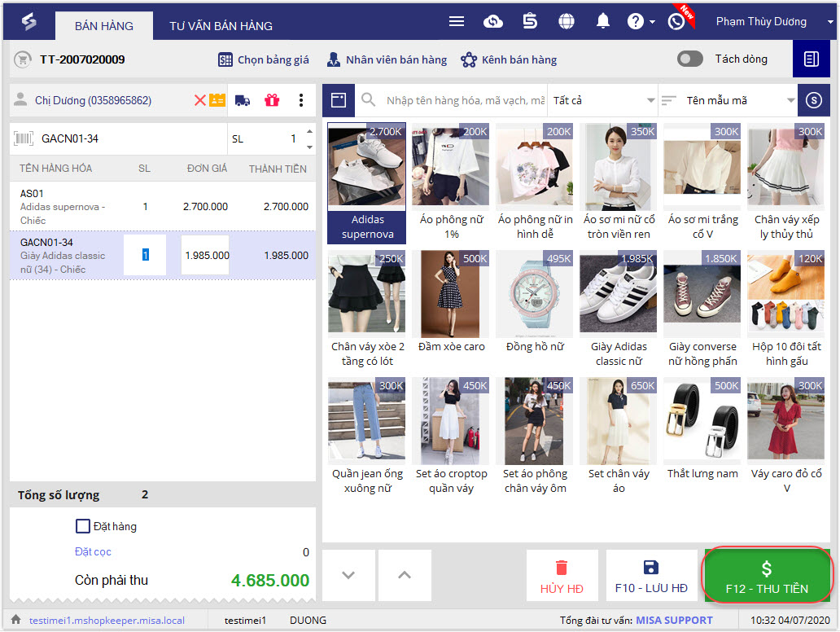Open MISA SUPPORT link
The width and height of the screenshot is (840, 632).
[x=674, y=620]
